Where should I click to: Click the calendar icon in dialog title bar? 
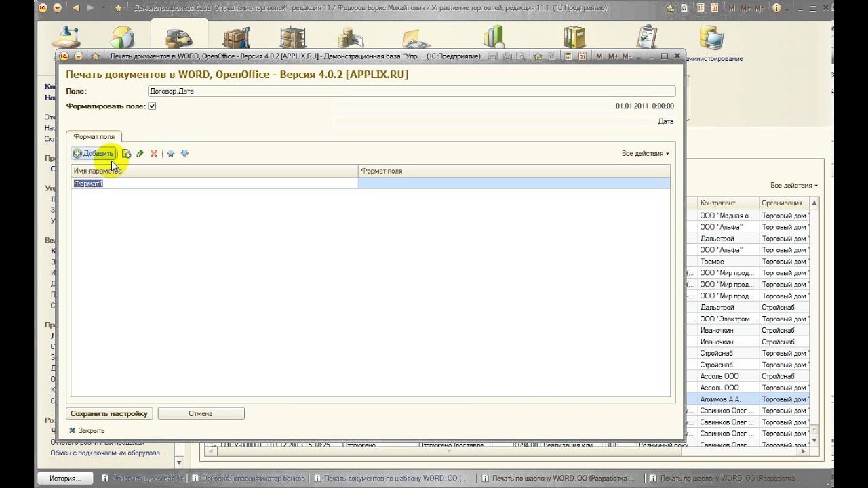[x=583, y=56]
